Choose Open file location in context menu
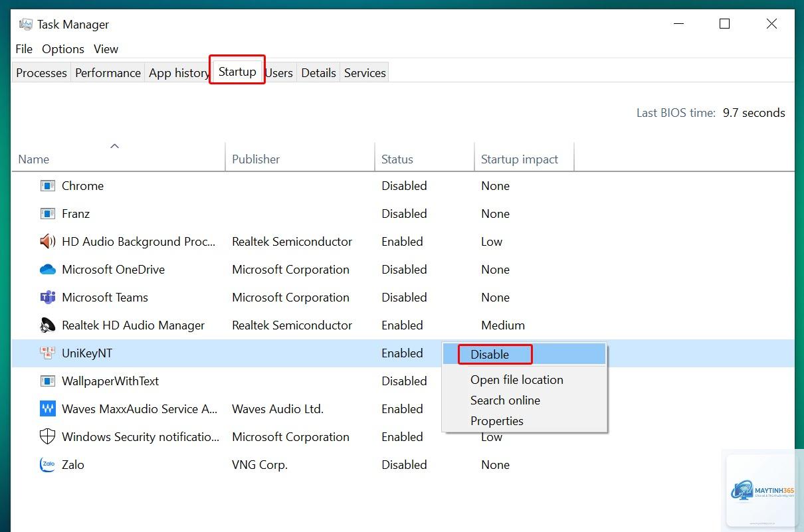 point(525,380)
